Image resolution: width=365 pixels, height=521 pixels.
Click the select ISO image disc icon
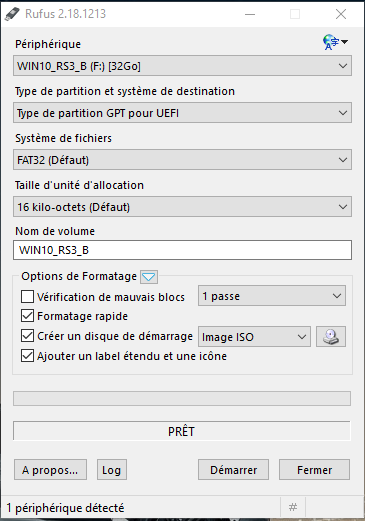point(331,337)
